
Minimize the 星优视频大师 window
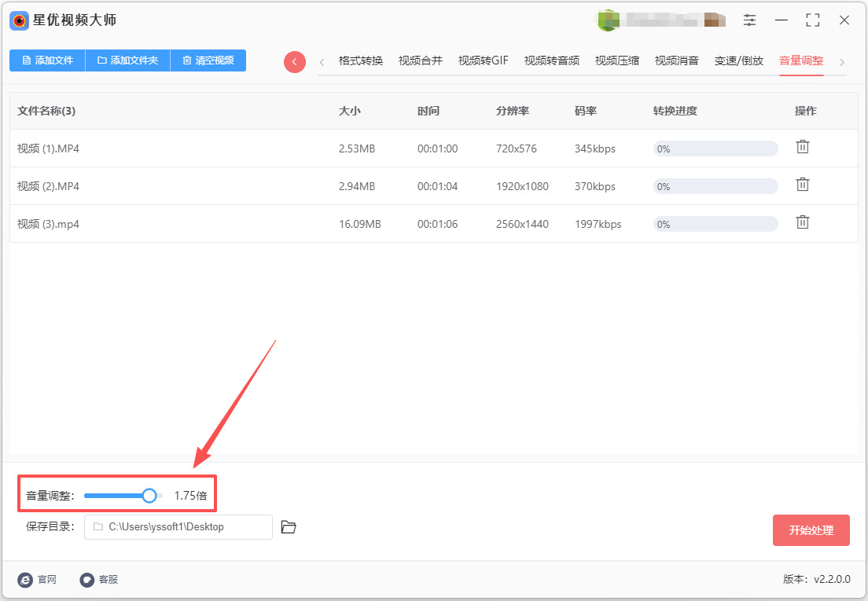781,20
